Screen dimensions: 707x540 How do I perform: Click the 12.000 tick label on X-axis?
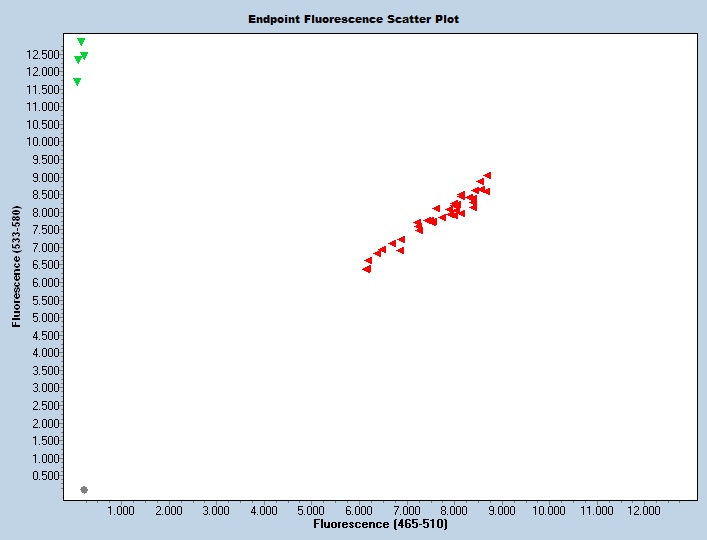pos(644,511)
